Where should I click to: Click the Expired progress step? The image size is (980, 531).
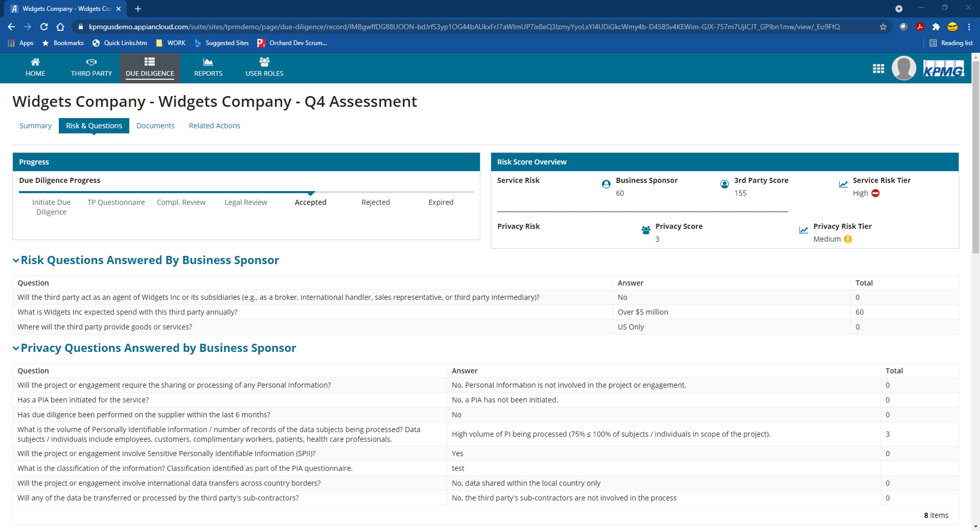[x=441, y=202]
